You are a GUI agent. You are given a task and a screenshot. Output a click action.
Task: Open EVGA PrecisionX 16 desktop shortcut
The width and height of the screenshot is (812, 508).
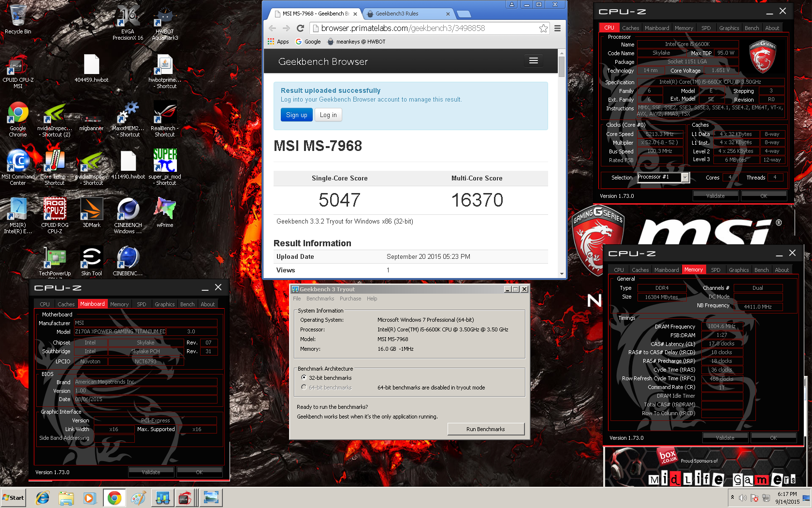[128, 22]
